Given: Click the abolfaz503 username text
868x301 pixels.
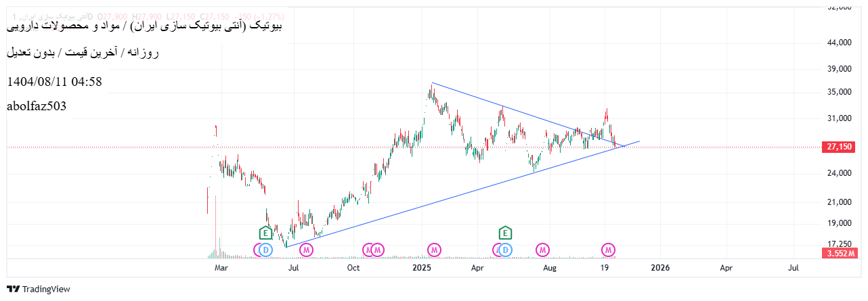Looking at the screenshot, I should point(37,106).
